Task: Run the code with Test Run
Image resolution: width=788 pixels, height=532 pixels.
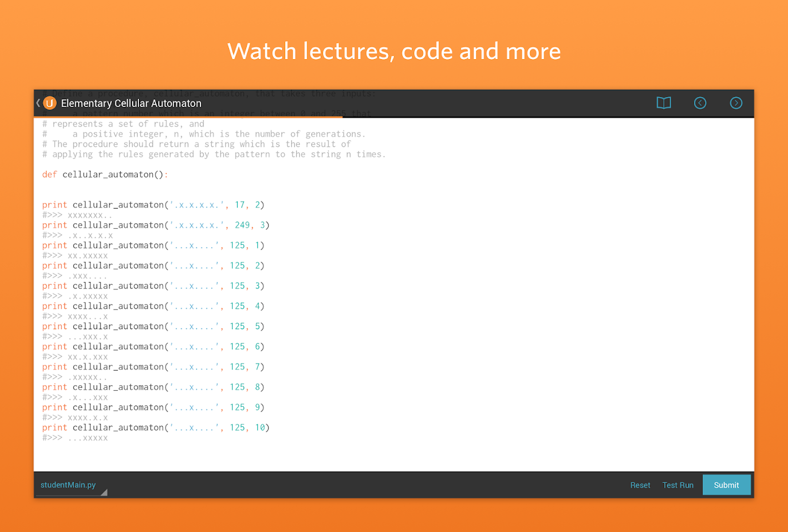Action: point(678,485)
